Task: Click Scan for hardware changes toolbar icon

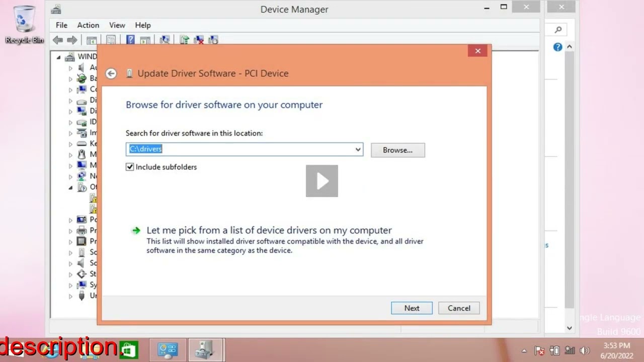Action: 165,40
